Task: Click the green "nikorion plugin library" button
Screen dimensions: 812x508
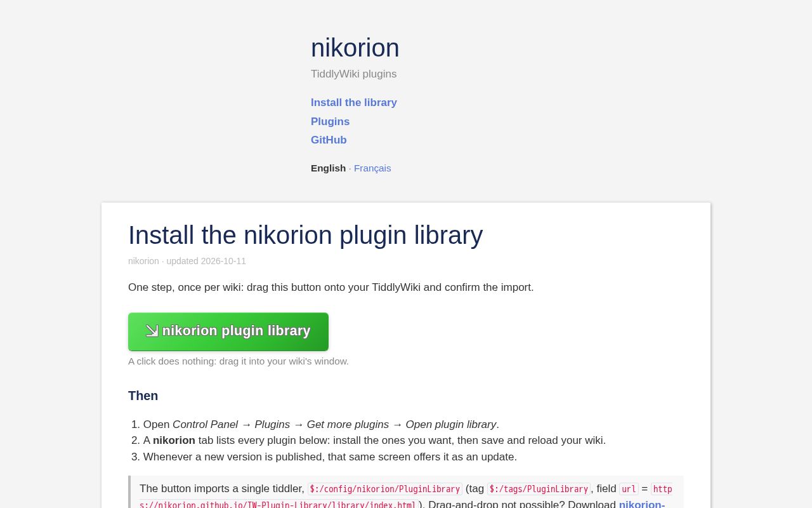Action: pyautogui.click(x=228, y=331)
